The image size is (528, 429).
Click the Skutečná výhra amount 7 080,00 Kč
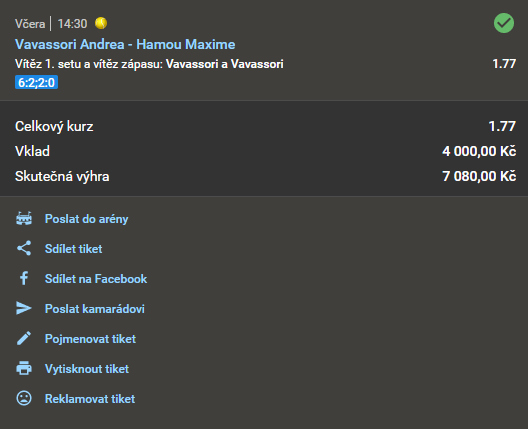pyautogui.click(x=479, y=176)
